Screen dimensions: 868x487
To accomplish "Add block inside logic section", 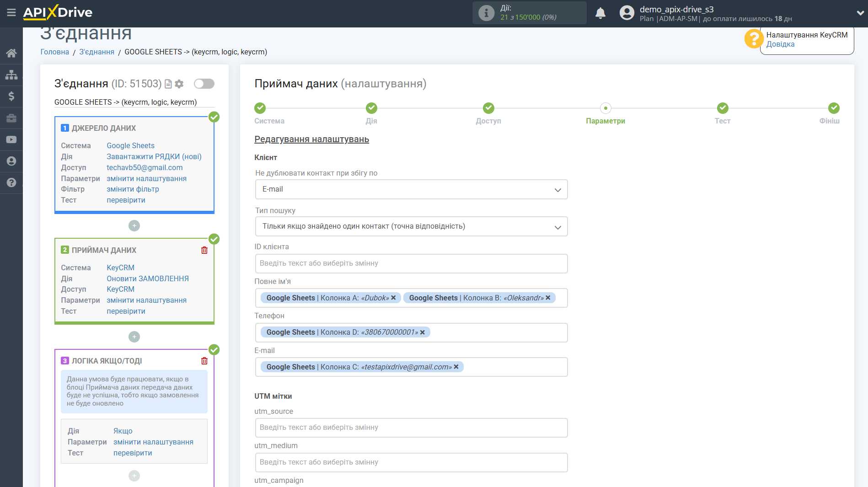I will pyautogui.click(x=134, y=476).
